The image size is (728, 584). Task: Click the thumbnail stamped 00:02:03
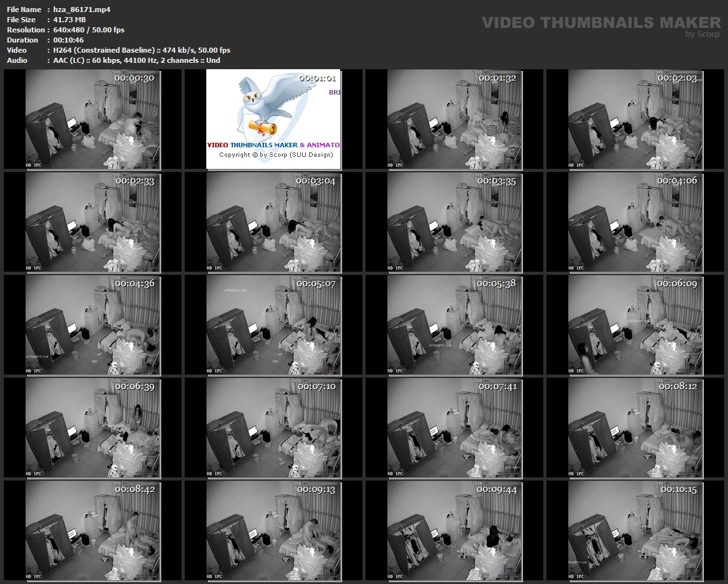[635, 119]
